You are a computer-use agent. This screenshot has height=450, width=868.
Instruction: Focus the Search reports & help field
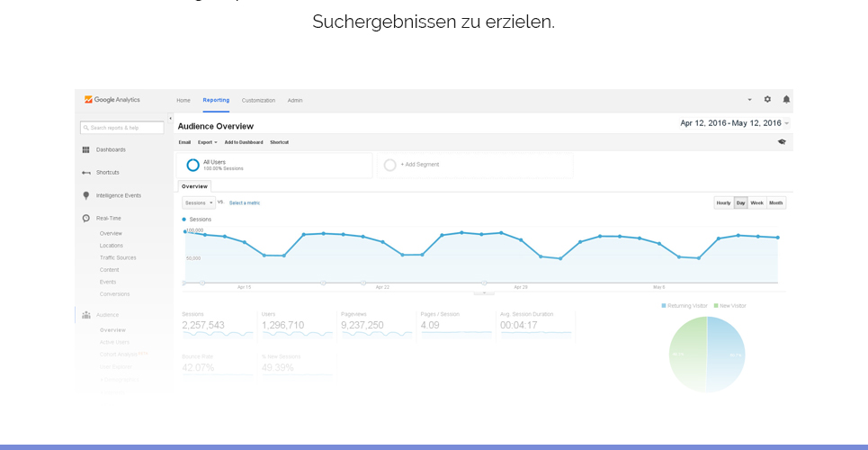[x=121, y=128]
